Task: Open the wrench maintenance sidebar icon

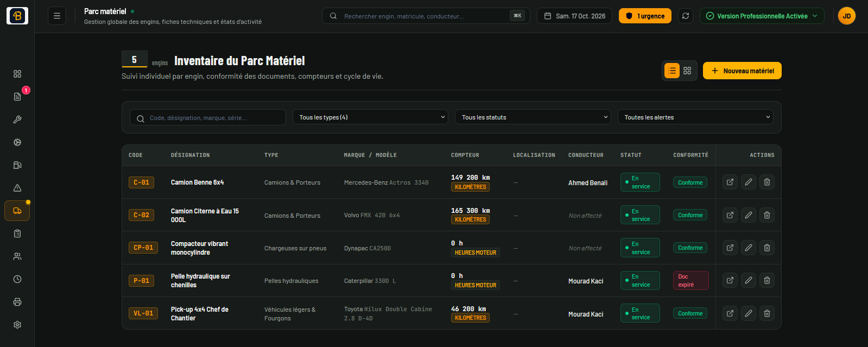Action: 17,119
